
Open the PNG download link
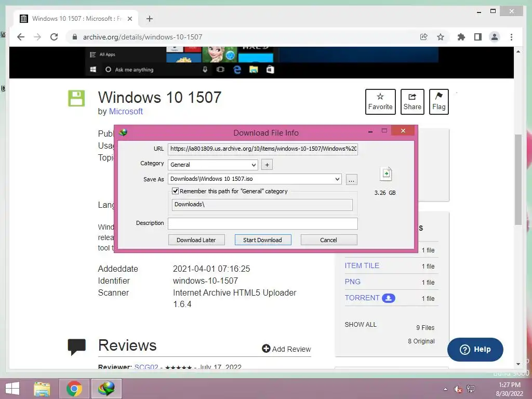pyautogui.click(x=353, y=282)
